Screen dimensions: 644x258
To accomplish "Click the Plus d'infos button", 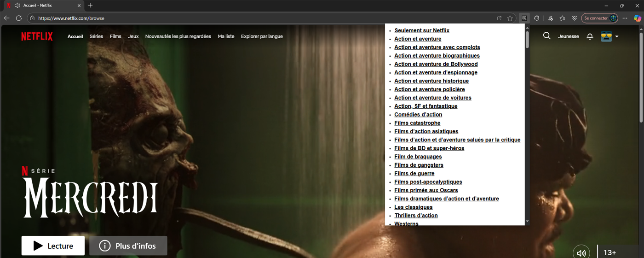I will [128, 246].
